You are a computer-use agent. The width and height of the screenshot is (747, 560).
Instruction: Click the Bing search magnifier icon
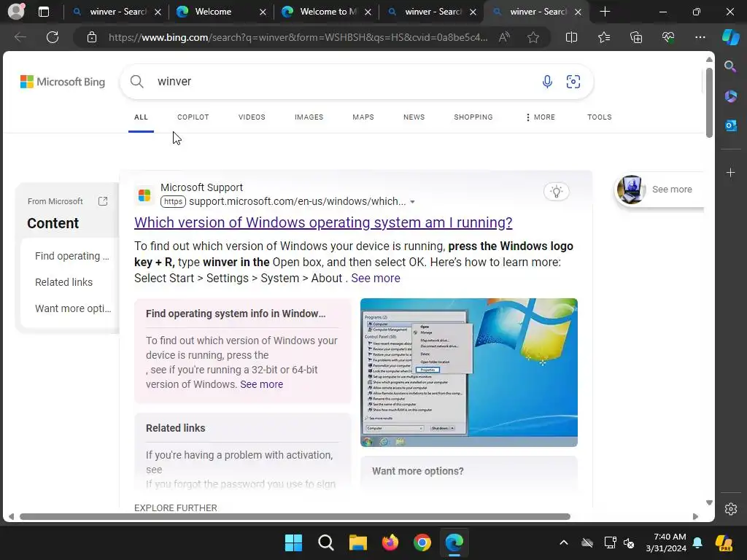coord(136,82)
